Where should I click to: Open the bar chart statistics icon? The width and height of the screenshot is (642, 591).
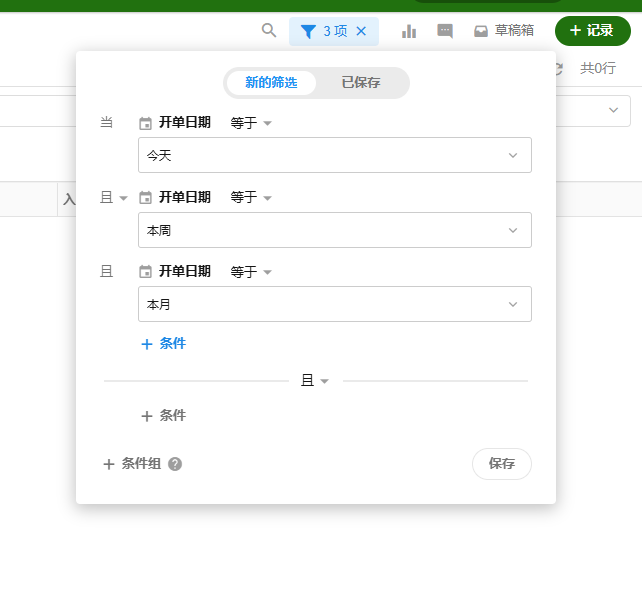click(409, 31)
